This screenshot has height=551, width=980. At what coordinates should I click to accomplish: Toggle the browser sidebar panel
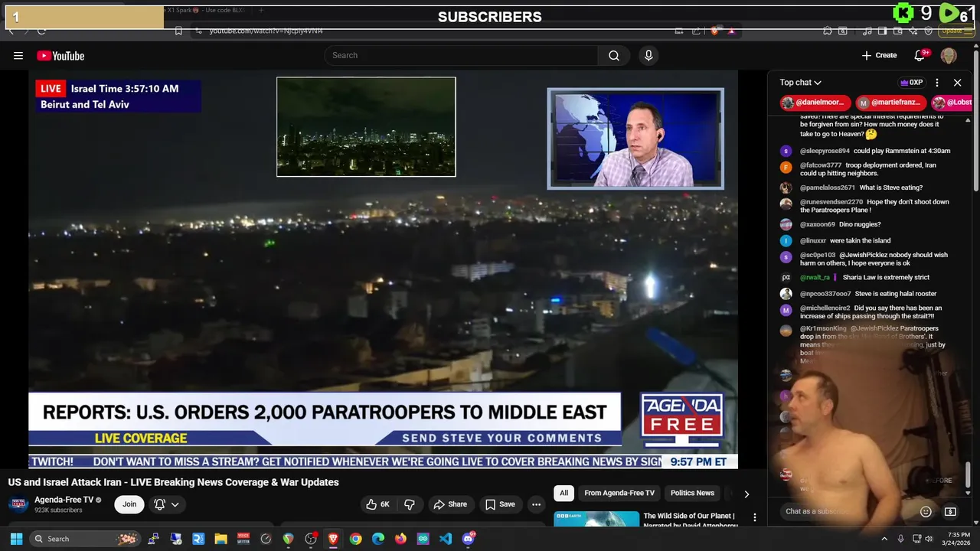click(x=882, y=31)
